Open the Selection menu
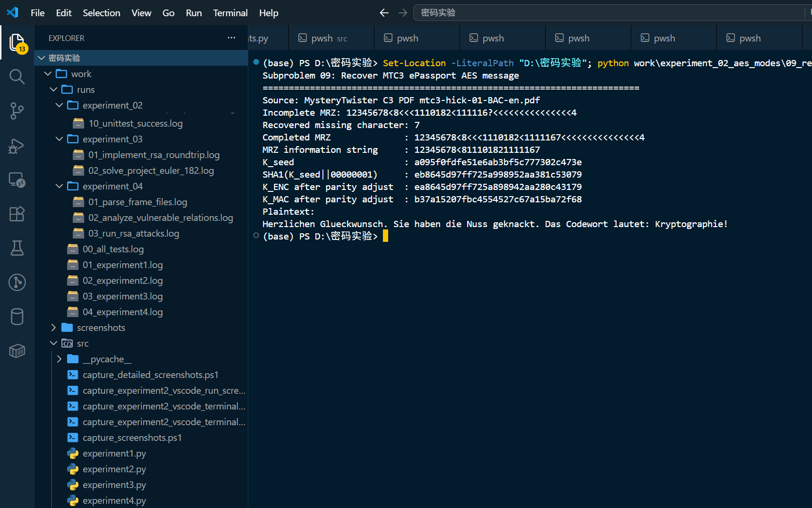 pos(101,13)
